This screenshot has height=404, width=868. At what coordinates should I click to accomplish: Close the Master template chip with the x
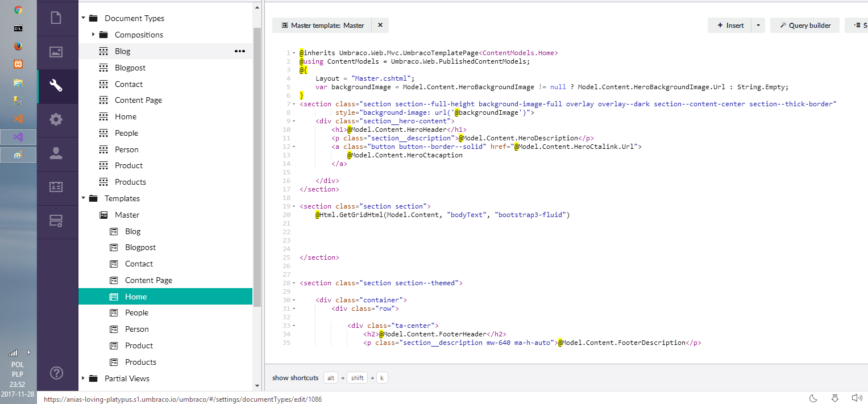click(380, 25)
